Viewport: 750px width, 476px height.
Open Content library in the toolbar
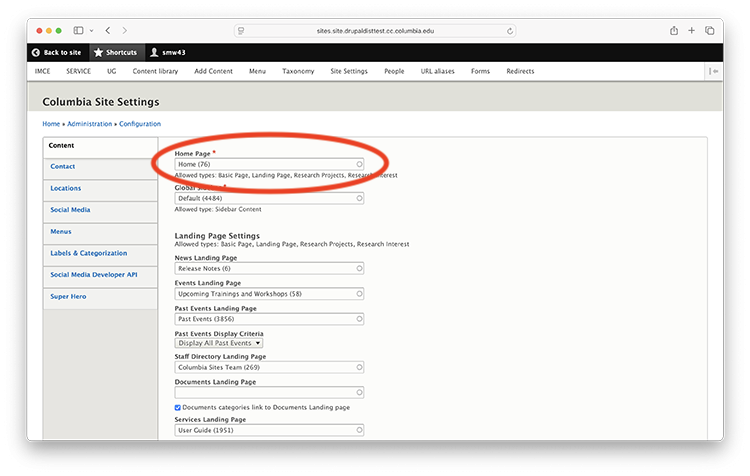(x=155, y=71)
